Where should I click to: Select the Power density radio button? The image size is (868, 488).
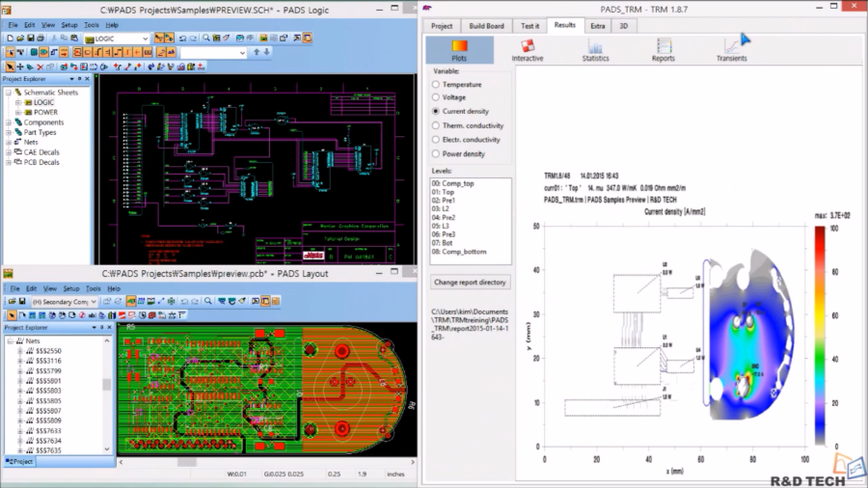click(x=436, y=153)
